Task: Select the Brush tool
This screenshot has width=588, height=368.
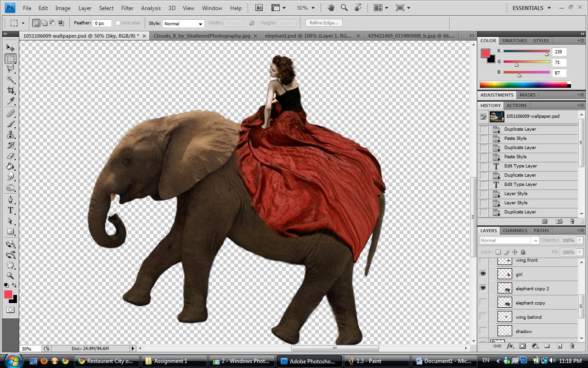Action: click(x=11, y=124)
